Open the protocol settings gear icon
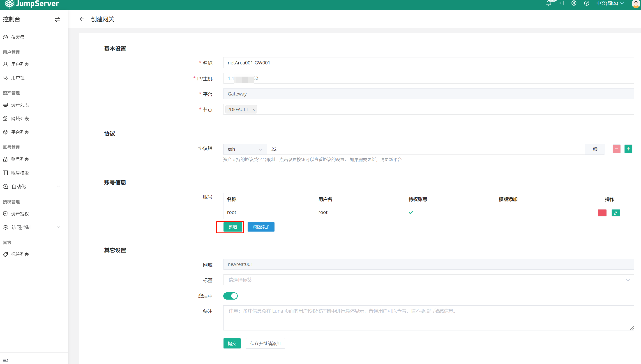This screenshot has width=641, height=364. [x=595, y=149]
